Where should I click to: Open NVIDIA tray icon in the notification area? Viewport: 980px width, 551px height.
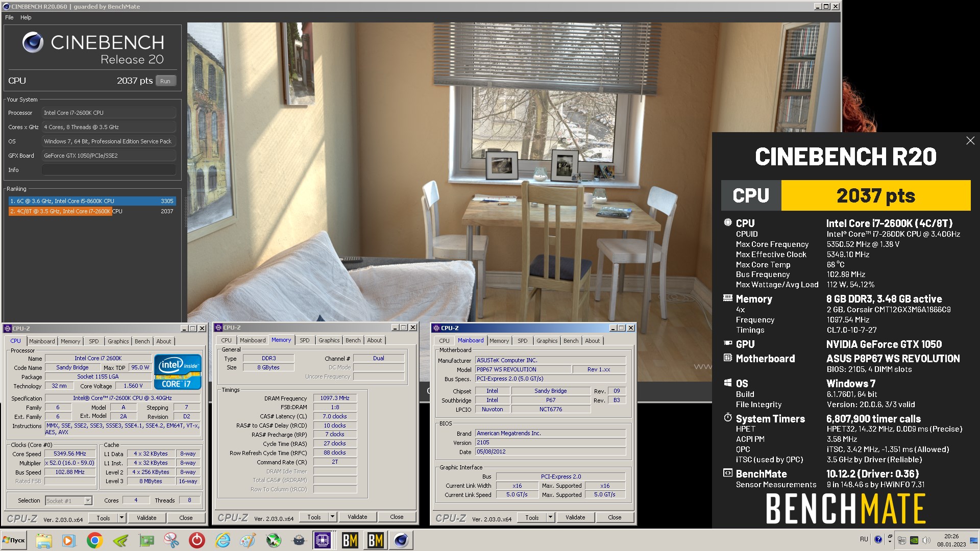[914, 540]
